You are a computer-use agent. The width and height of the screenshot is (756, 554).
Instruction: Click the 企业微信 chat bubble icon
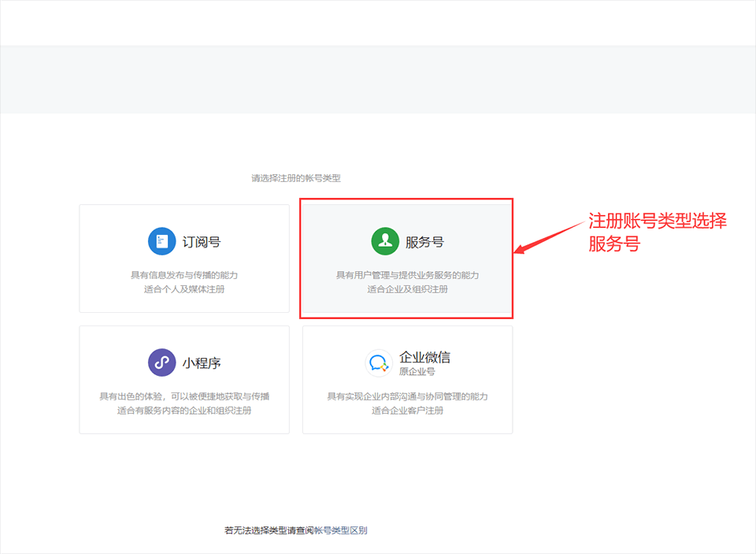point(379,363)
